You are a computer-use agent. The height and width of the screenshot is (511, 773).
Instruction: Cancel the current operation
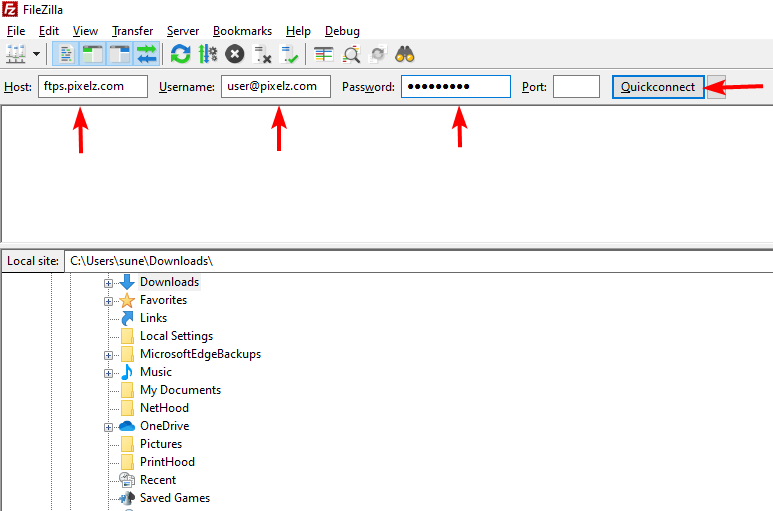pos(235,54)
